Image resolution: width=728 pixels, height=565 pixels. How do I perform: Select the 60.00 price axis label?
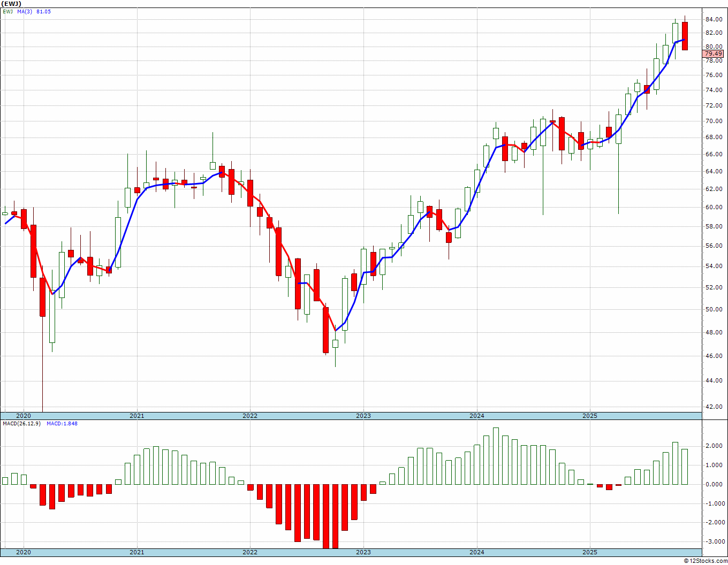[714, 207]
